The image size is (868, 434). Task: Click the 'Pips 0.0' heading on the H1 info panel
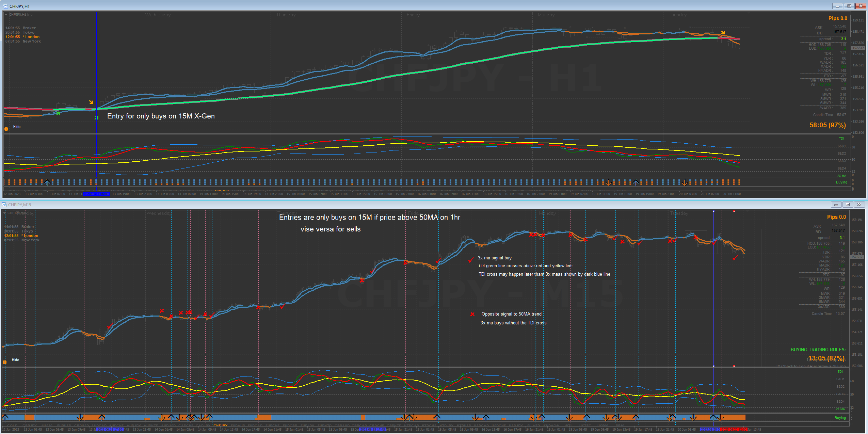[837, 18]
